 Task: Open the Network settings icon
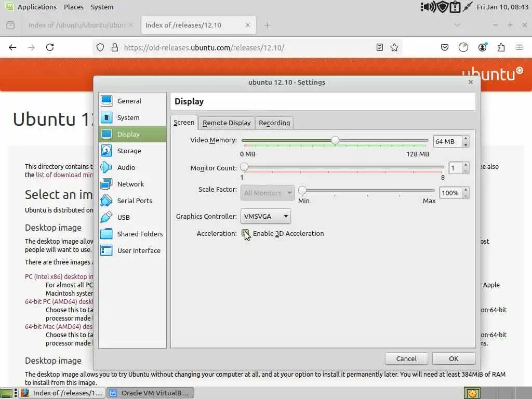pos(107,184)
